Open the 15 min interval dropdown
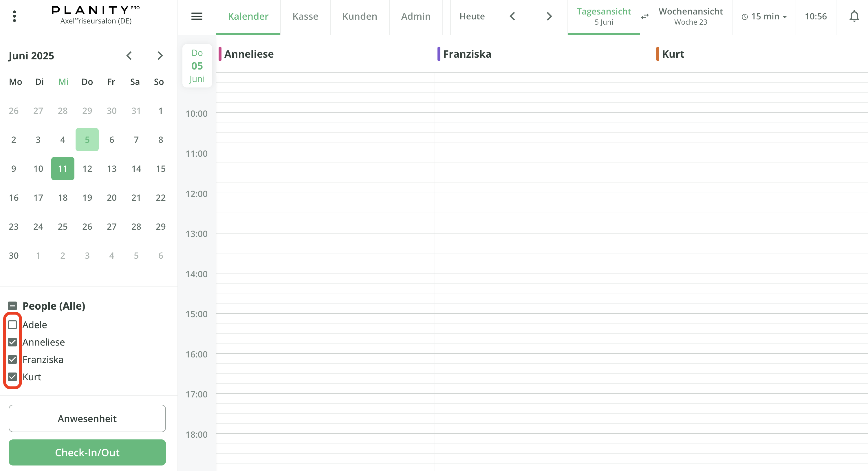The height and width of the screenshot is (471, 868). [x=764, y=17]
